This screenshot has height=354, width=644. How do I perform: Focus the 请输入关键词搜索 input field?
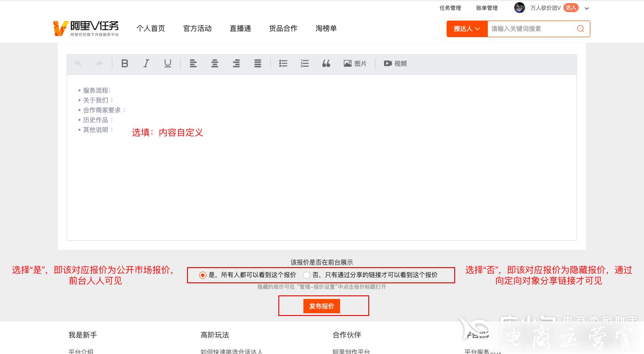point(532,29)
